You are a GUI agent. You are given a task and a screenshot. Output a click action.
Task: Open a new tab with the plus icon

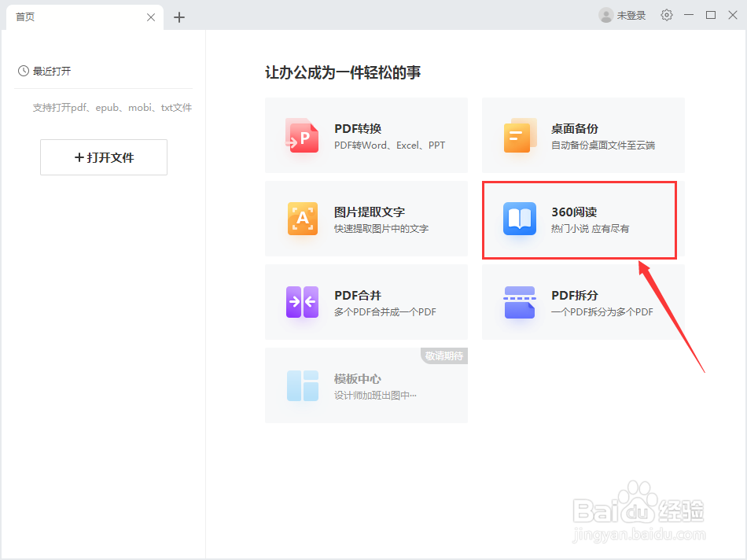tap(179, 17)
